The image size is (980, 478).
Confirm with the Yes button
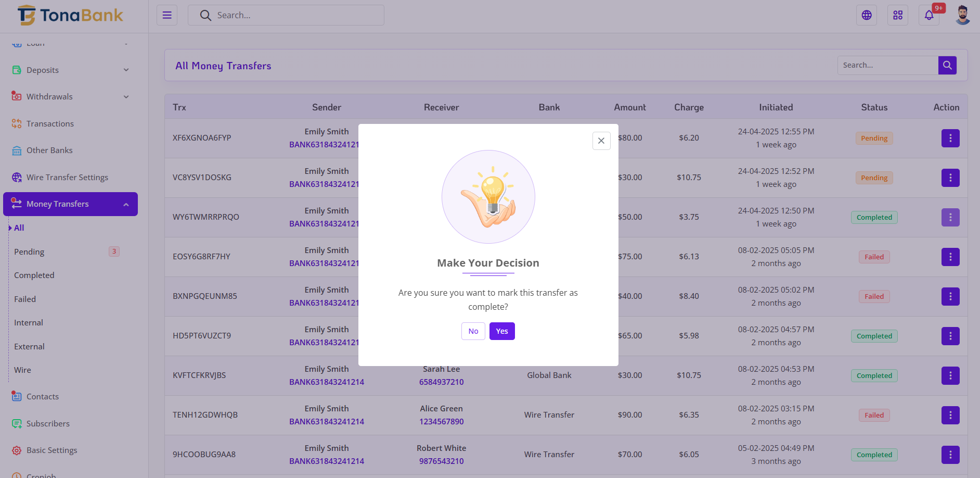pos(502,331)
